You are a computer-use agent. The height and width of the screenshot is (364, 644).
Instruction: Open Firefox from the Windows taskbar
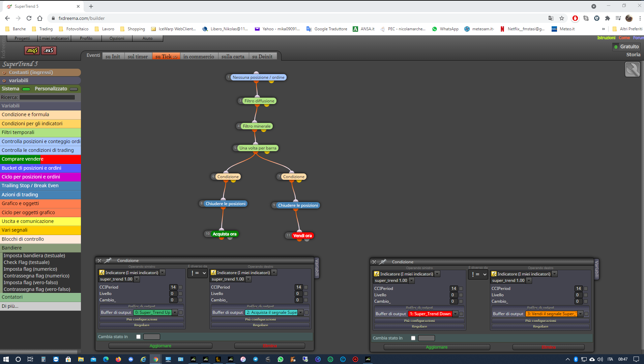(118, 359)
